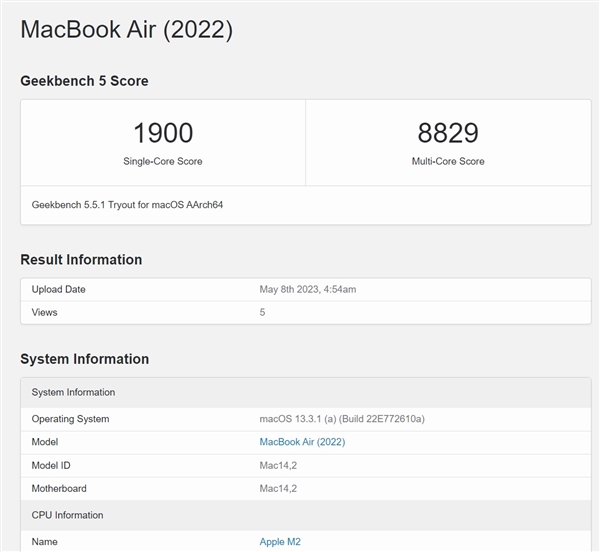
Task: Click the May 8th 2023 upload timestamp
Action: pyautogui.click(x=308, y=289)
